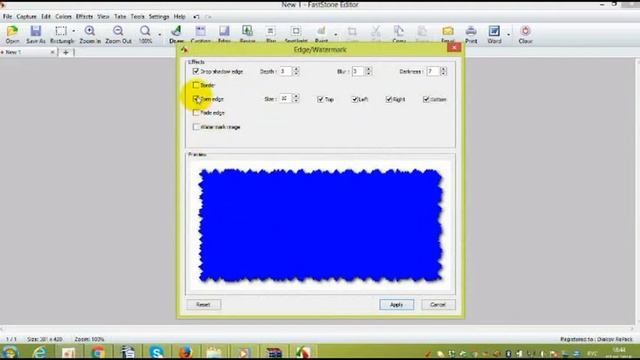Open the Caption tool
640x360 pixels.
coord(200,34)
